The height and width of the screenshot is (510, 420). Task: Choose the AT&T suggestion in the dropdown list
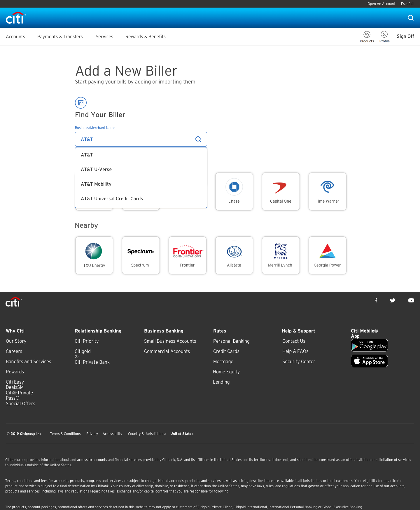click(x=141, y=155)
